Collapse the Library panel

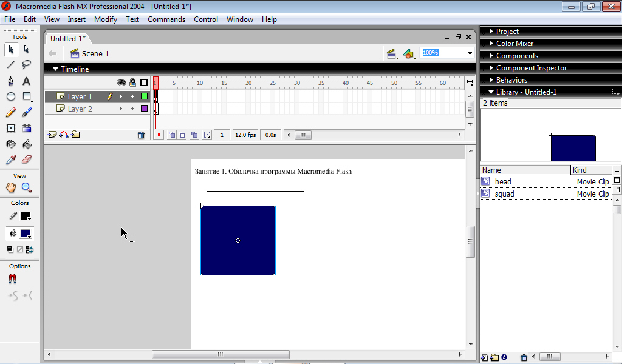[491, 92]
